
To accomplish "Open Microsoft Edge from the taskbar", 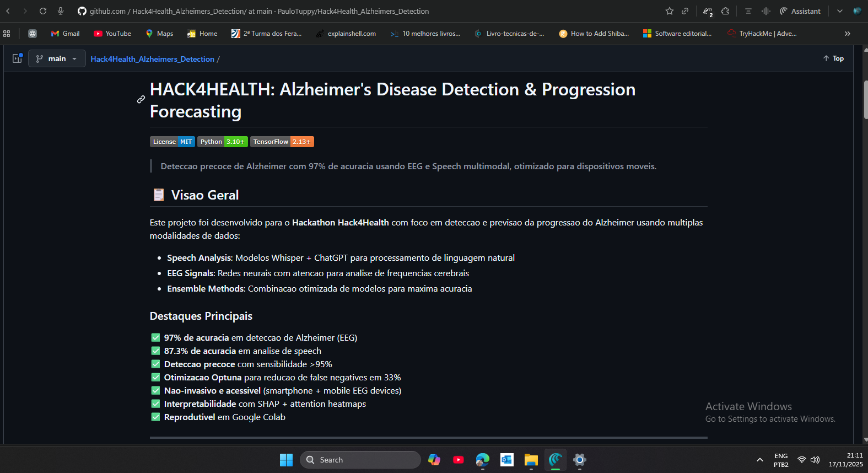I will click(483, 460).
